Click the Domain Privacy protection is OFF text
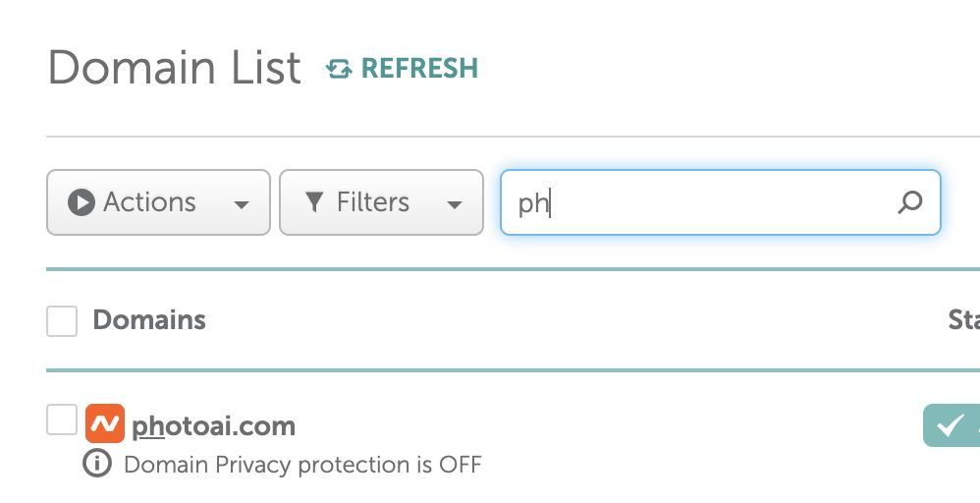Viewport: 980px width, 503px height. click(302, 465)
